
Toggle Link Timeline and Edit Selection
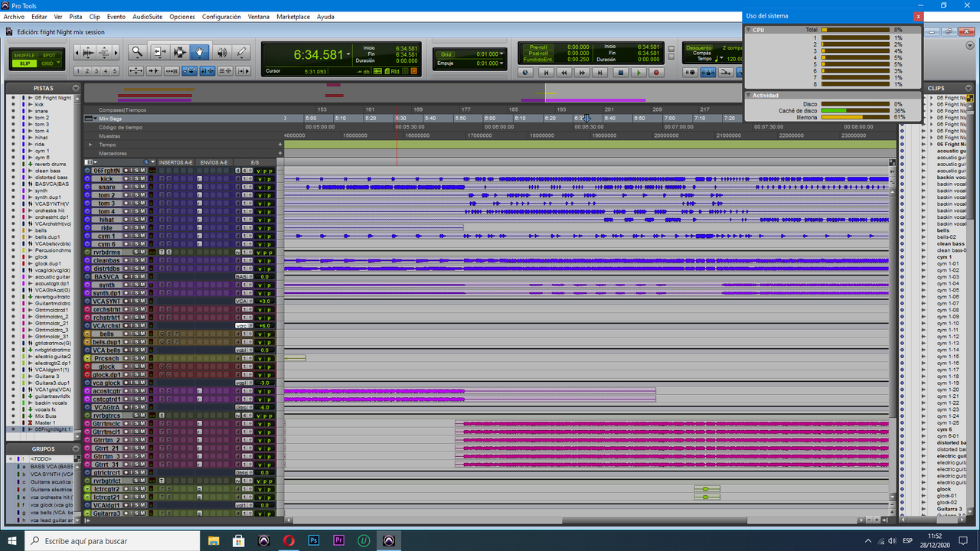(x=207, y=70)
